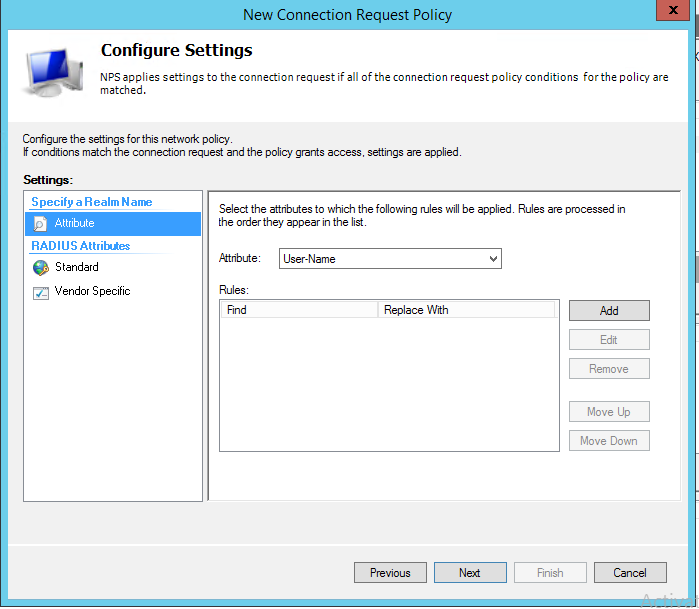Close the New Connection Request Policy window
Viewport: 699px width, 609px height.
coord(676,12)
